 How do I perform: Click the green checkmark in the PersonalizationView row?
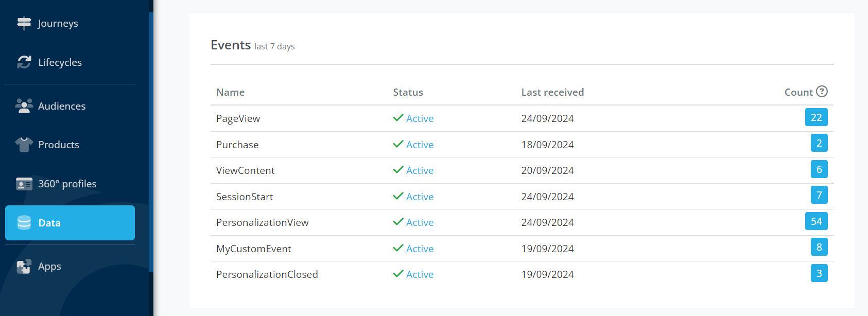pyautogui.click(x=398, y=222)
